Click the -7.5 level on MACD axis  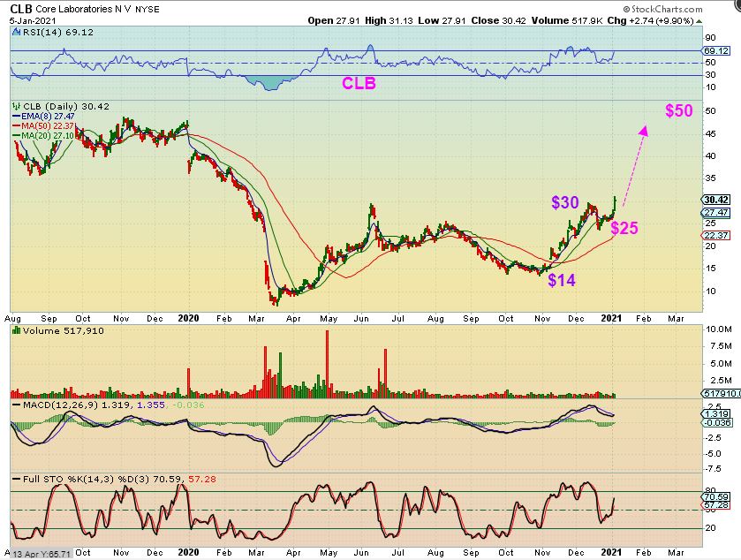click(x=715, y=469)
